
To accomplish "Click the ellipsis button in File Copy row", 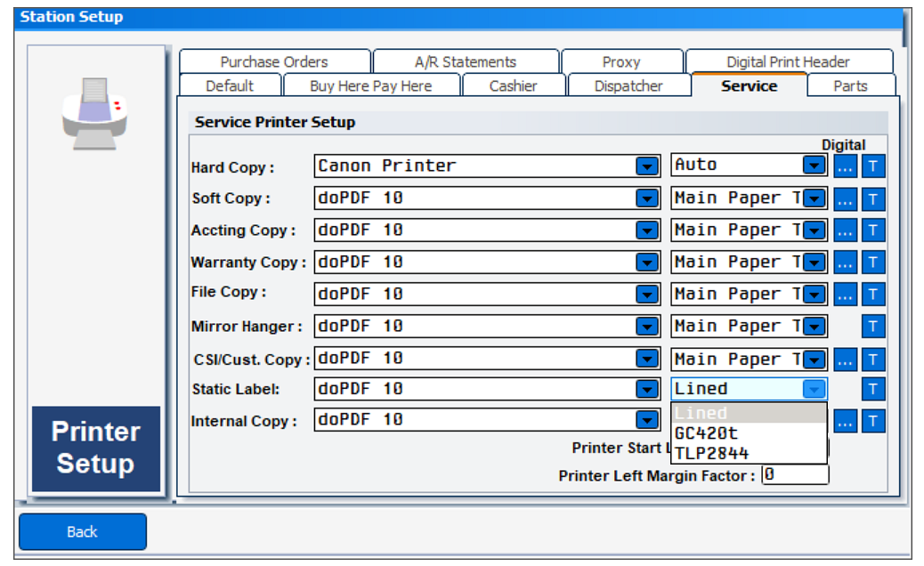I will coord(845,295).
